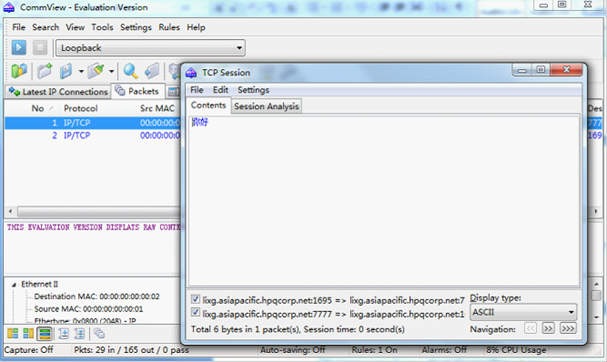Click the brush clear-buffer icon
607x362 pixels.
(x=96, y=71)
